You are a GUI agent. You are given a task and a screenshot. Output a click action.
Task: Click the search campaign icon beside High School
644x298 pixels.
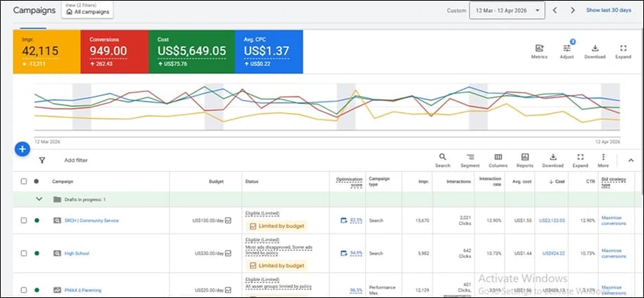coord(57,253)
